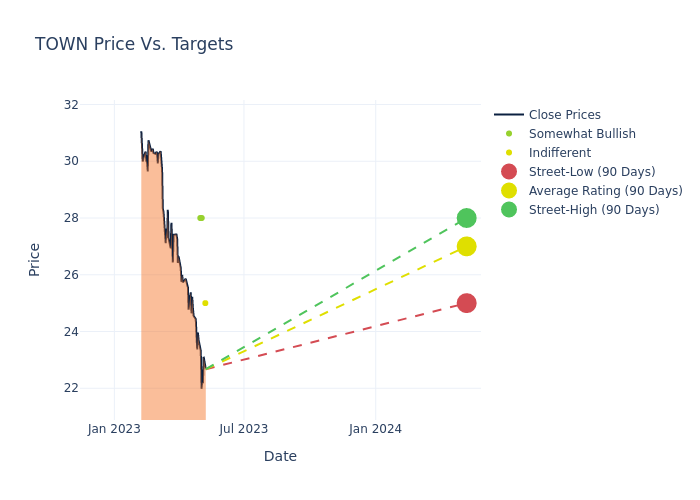Click the Price y-axis title

click(x=35, y=259)
